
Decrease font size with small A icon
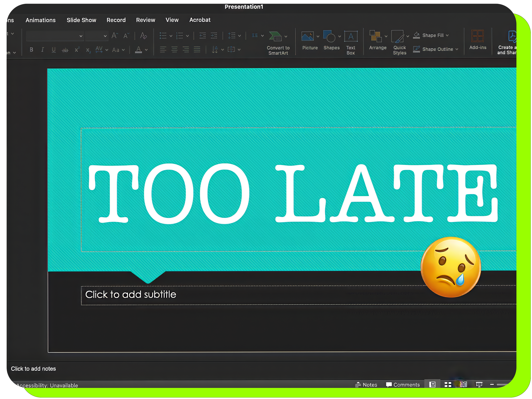point(126,36)
